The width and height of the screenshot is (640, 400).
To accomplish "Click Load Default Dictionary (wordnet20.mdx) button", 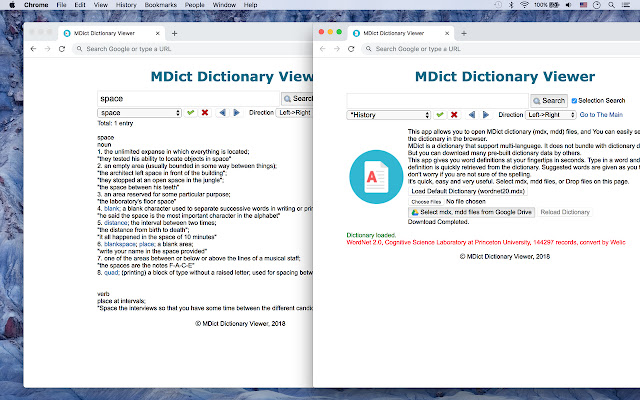I will click(x=468, y=191).
